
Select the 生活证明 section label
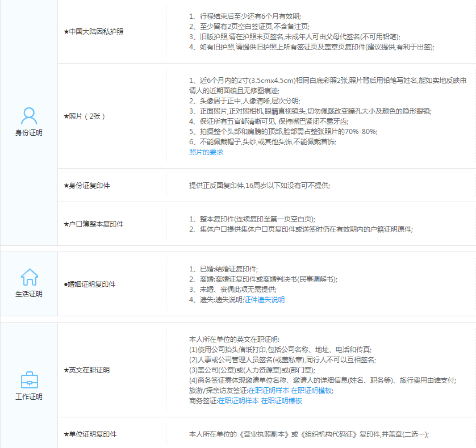coord(28,294)
